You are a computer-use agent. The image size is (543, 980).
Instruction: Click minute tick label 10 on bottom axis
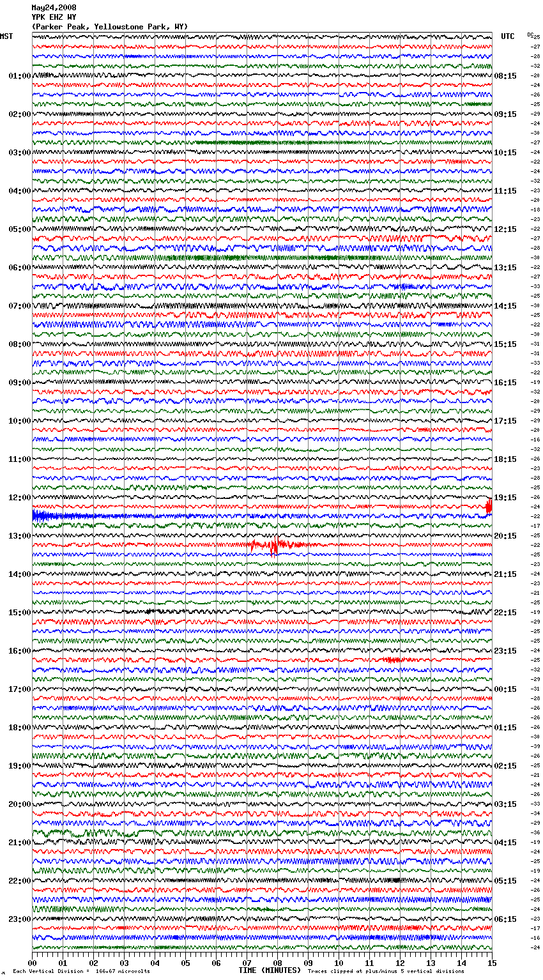point(339,963)
